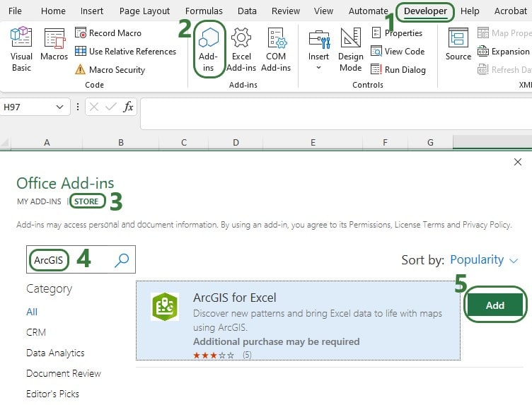This screenshot has height=405, width=532.
Task: Click the Insert Function fx button
Action: point(128,107)
